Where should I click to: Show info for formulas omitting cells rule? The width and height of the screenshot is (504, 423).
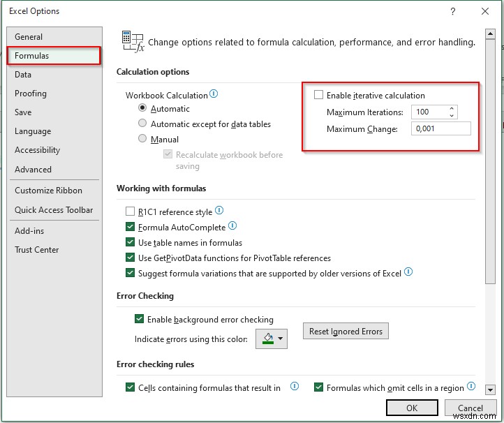click(x=471, y=387)
